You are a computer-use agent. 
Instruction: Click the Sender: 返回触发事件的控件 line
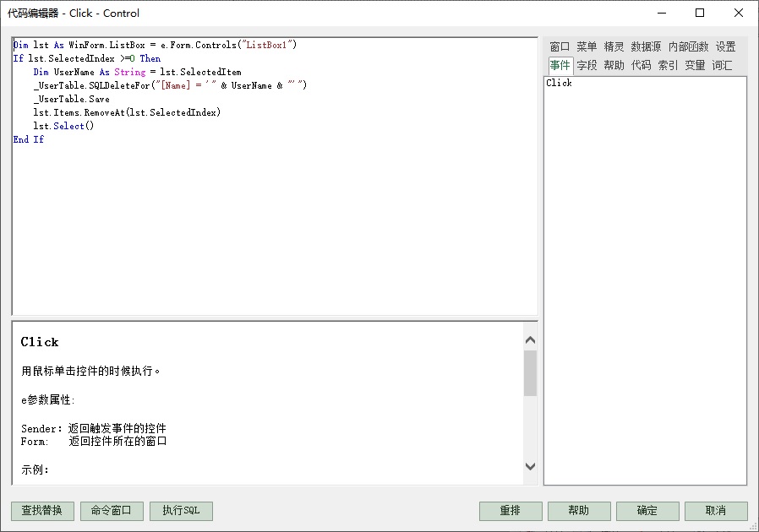pyautogui.click(x=94, y=428)
